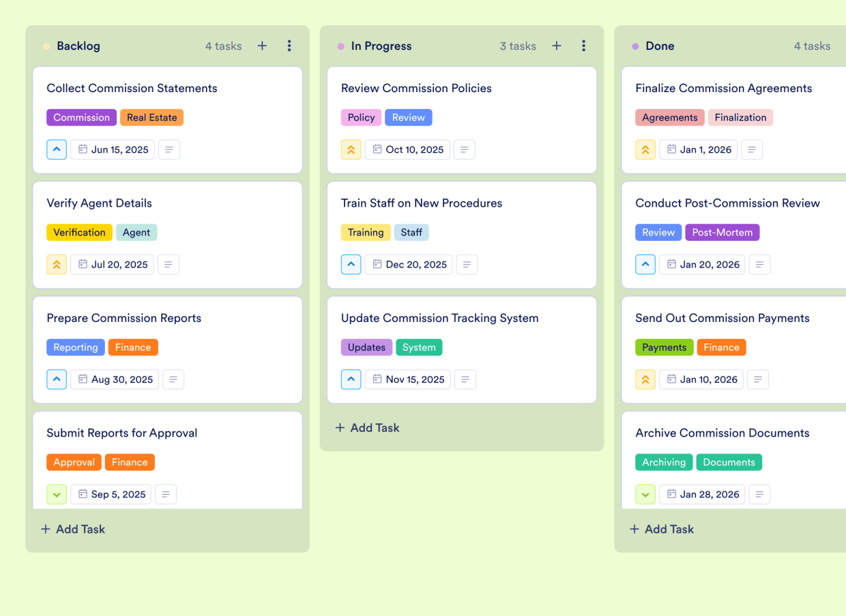This screenshot has height=616, width=846.
Task: Click Add Task under In Progress column
Action: 367,428
